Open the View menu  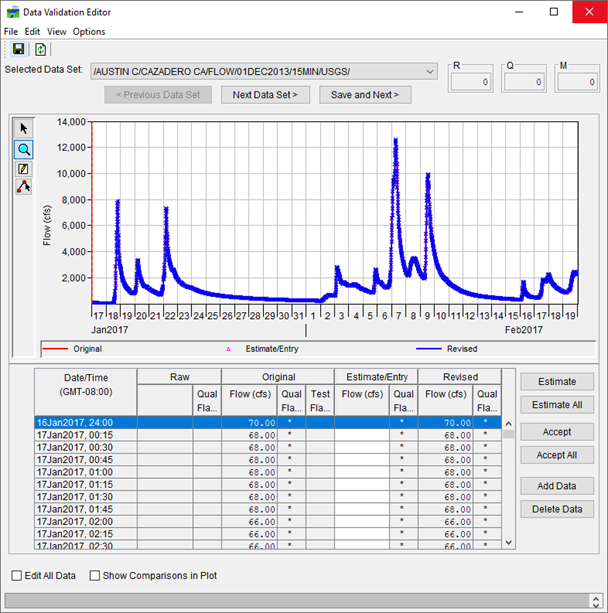pos(57,32)
